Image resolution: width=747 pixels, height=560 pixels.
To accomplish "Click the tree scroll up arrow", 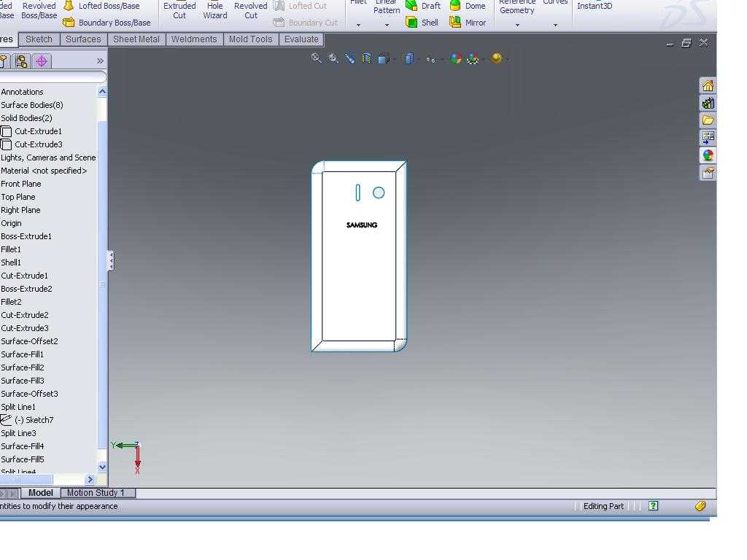I will point(102,91).
